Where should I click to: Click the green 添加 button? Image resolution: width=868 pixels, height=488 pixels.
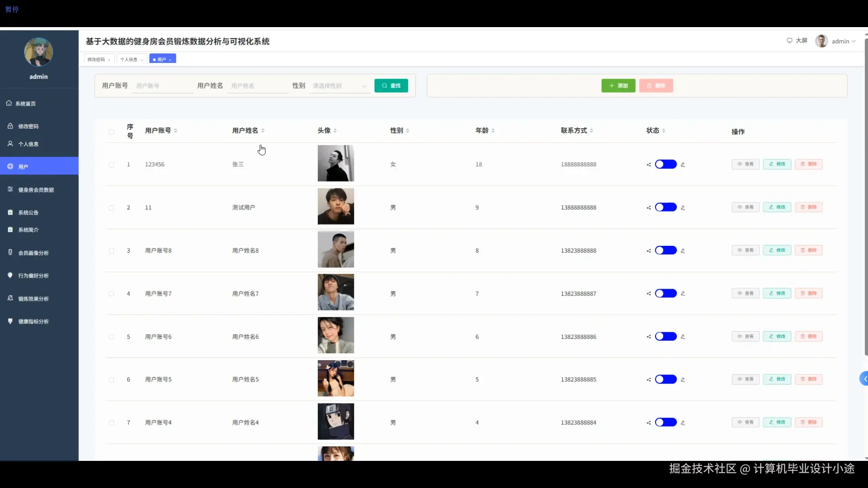pos(618,85)
